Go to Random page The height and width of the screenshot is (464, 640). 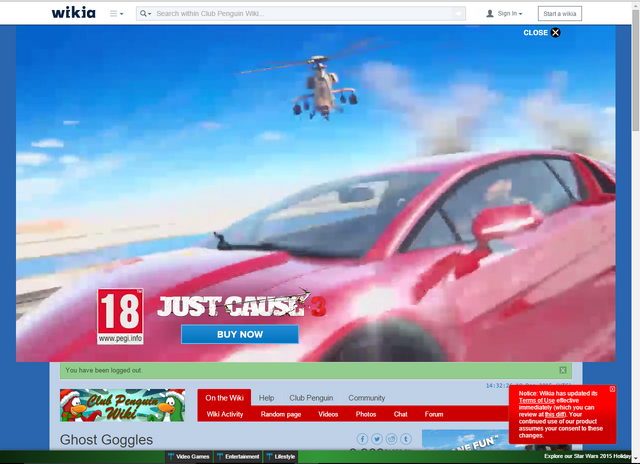[x=281, y=414]
